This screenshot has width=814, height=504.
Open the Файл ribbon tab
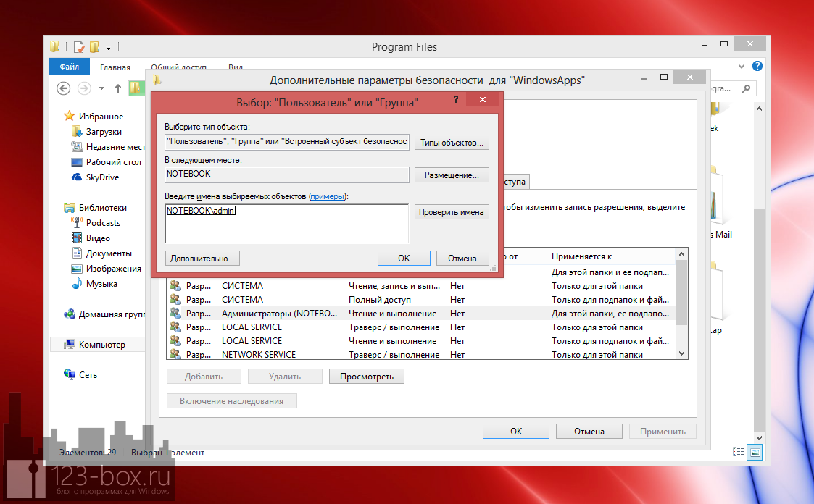(70, 67)
